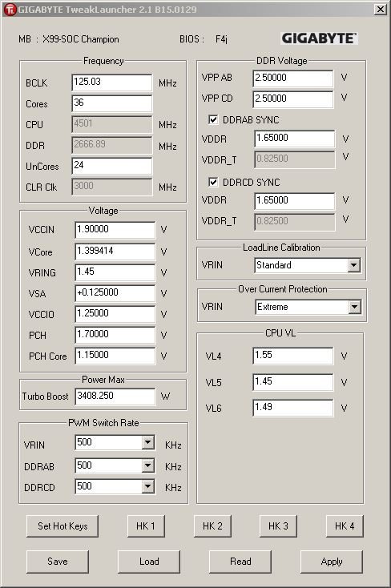
Task: Click the Set Hot Keys button
Action: click(62, 526)
